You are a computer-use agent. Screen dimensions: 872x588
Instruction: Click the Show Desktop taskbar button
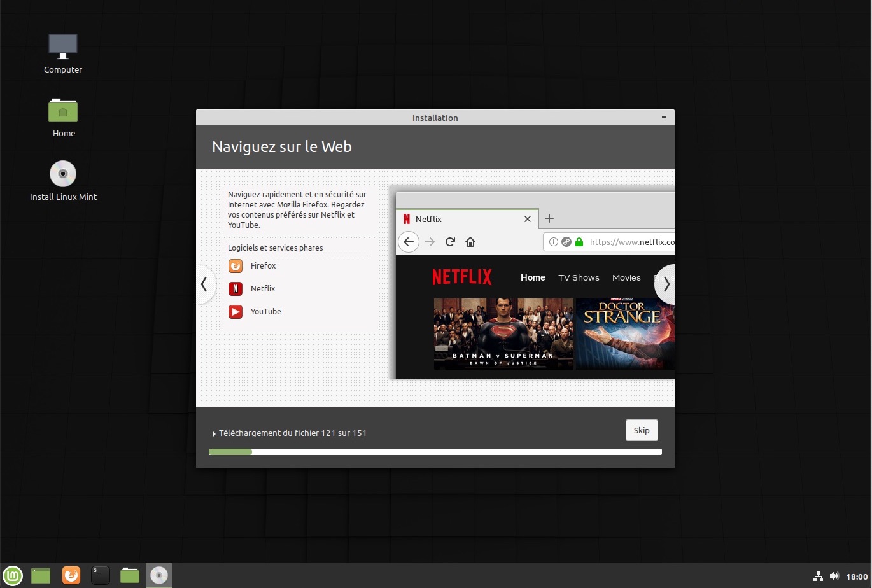(x=41, y=575)
